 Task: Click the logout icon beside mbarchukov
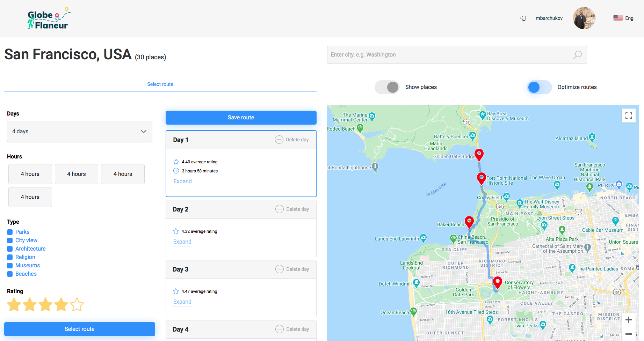[523, 18]
